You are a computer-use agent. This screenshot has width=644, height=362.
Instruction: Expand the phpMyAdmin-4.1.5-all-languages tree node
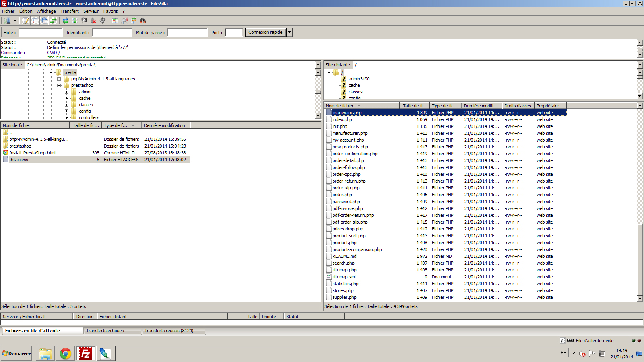coord(59,79)
